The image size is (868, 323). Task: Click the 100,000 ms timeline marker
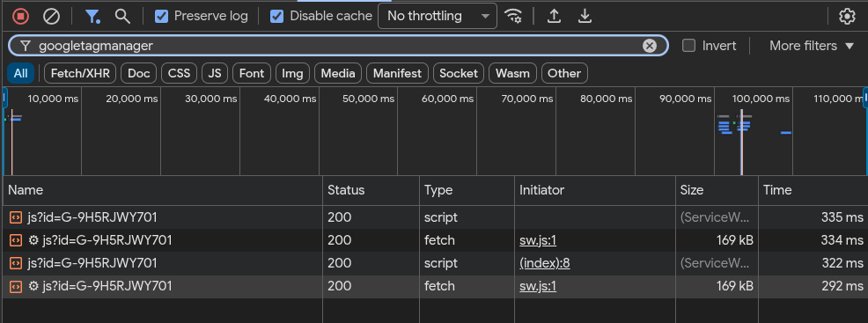(761, 99)
